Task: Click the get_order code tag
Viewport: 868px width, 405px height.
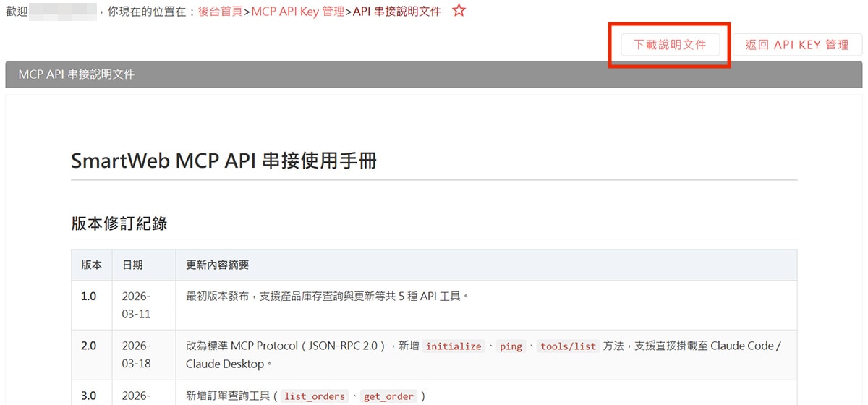Action: pos(388,396)
